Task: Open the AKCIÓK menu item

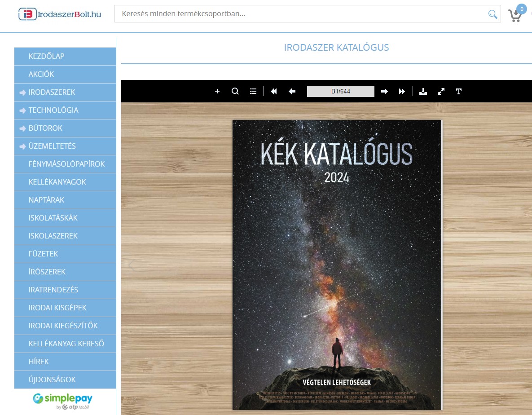Action: [65, 74]
